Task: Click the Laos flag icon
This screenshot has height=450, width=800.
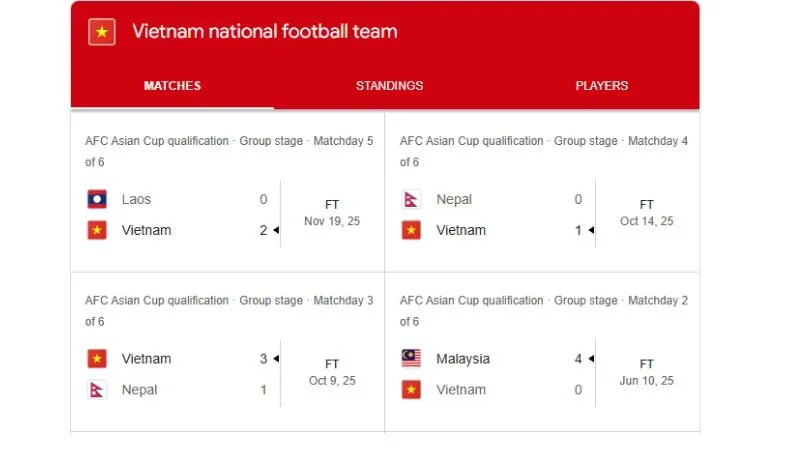Action: click(97, 199)
